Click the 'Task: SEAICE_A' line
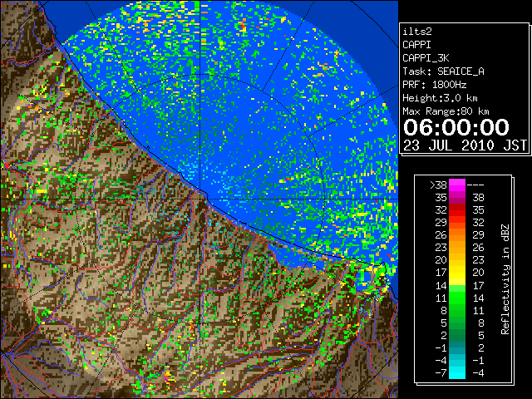 point(443,71)
